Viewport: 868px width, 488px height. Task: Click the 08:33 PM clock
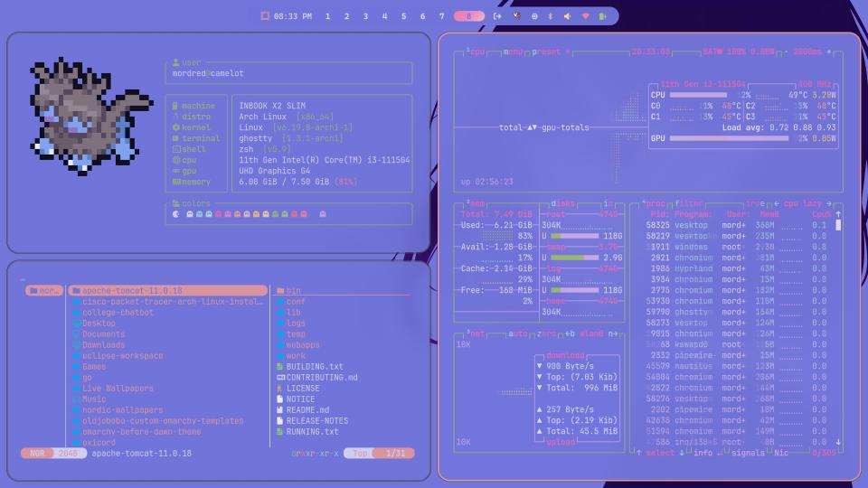(293, 16)
